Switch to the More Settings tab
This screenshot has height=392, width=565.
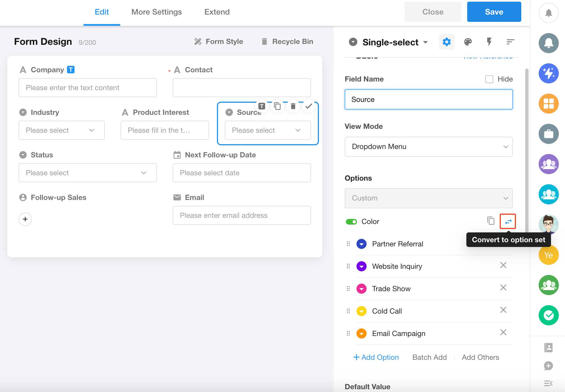(x=156, y=12)
